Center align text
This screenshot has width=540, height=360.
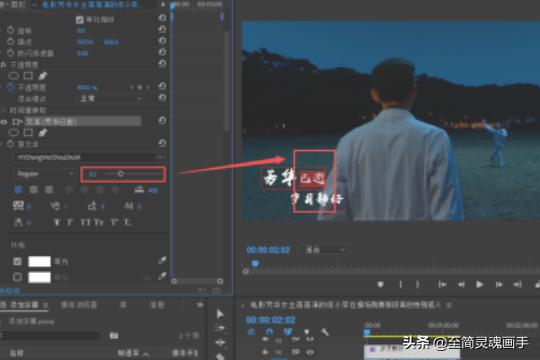[x=34, y=189]
